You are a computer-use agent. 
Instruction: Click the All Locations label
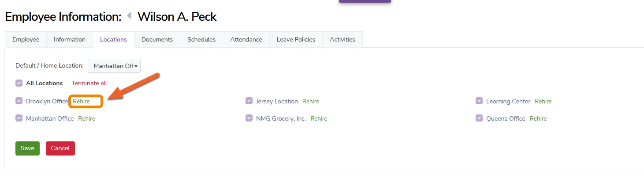coord(45,83)
